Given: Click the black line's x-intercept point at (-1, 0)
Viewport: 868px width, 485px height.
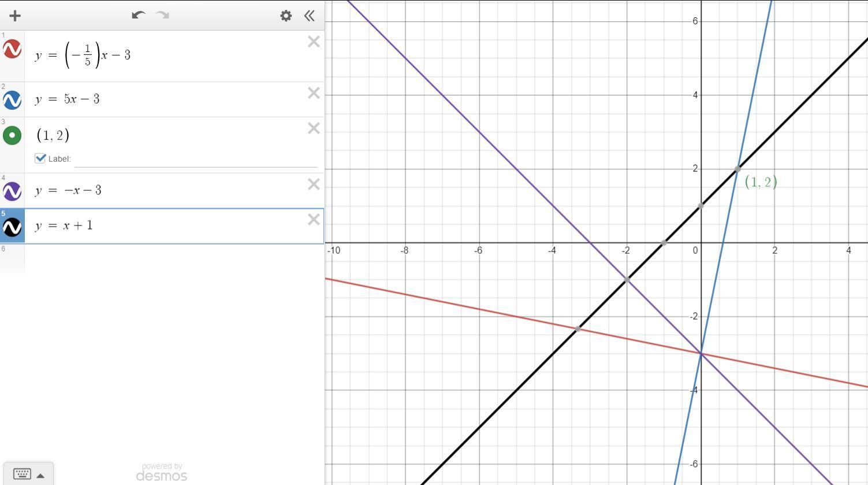Looking at the screenshot, I should coord(664,243).
